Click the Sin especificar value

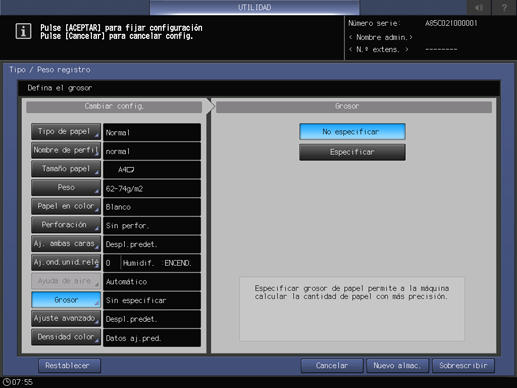(x=152, y=300)
